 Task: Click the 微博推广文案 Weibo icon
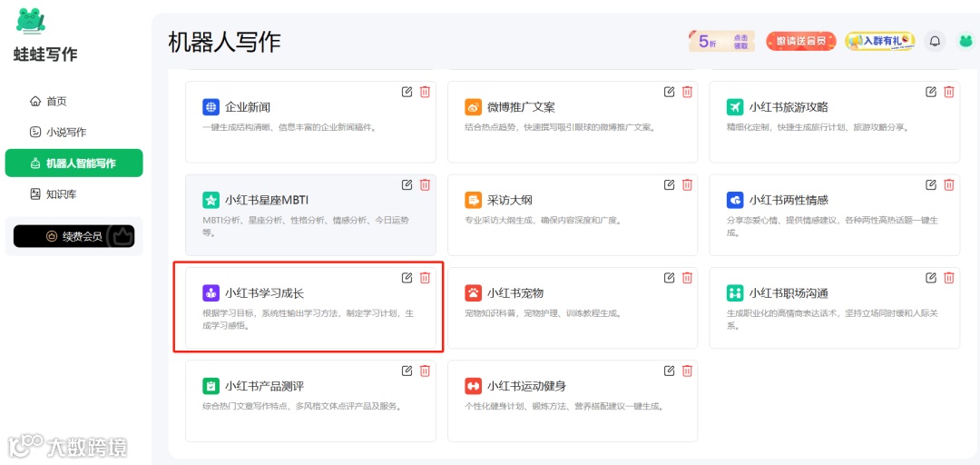[473, 107]
